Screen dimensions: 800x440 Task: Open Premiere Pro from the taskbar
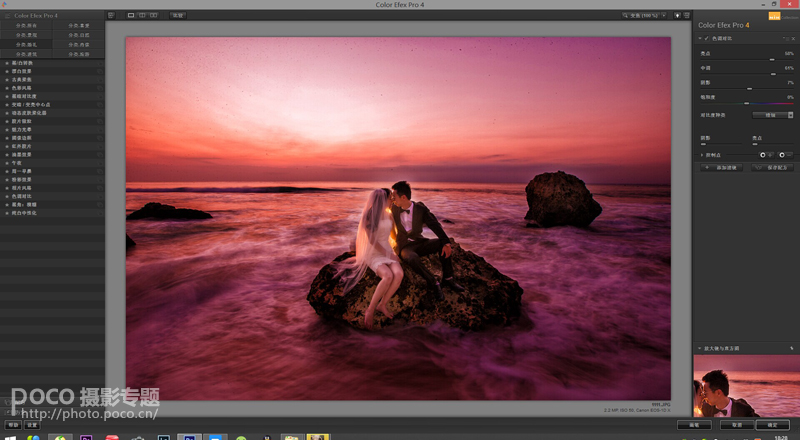(86, 437)
